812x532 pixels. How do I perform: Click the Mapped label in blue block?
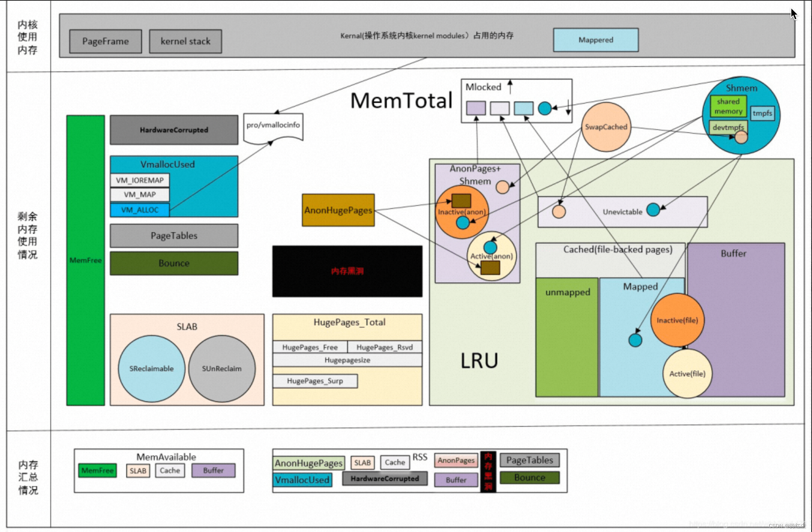click(x=640, y=287)
